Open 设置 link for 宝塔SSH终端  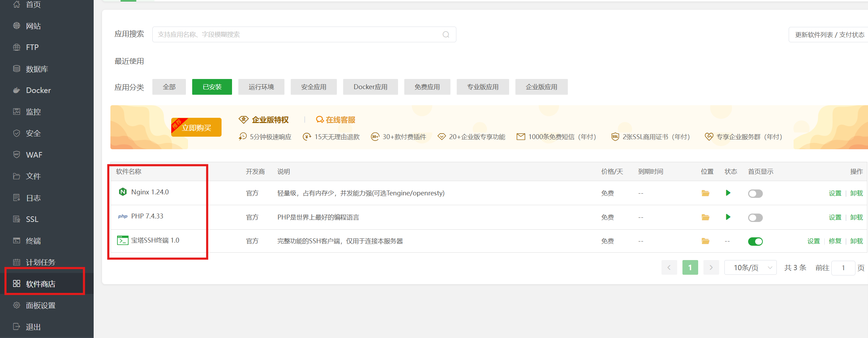(814, 241)
